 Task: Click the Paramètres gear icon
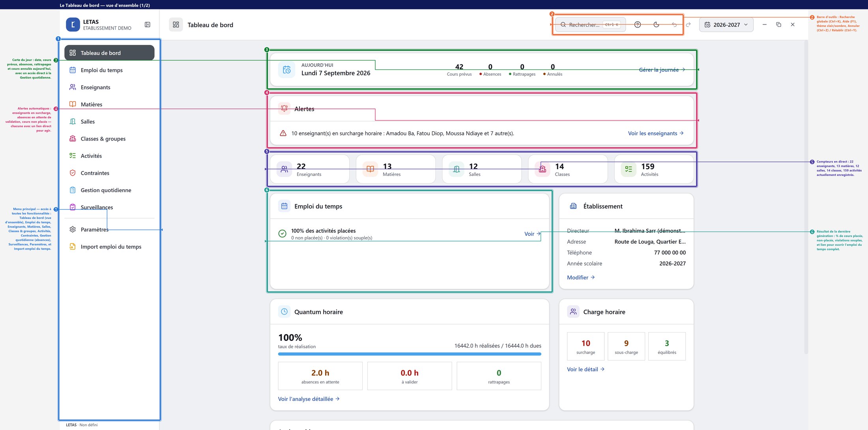click(x=73, y=230)
